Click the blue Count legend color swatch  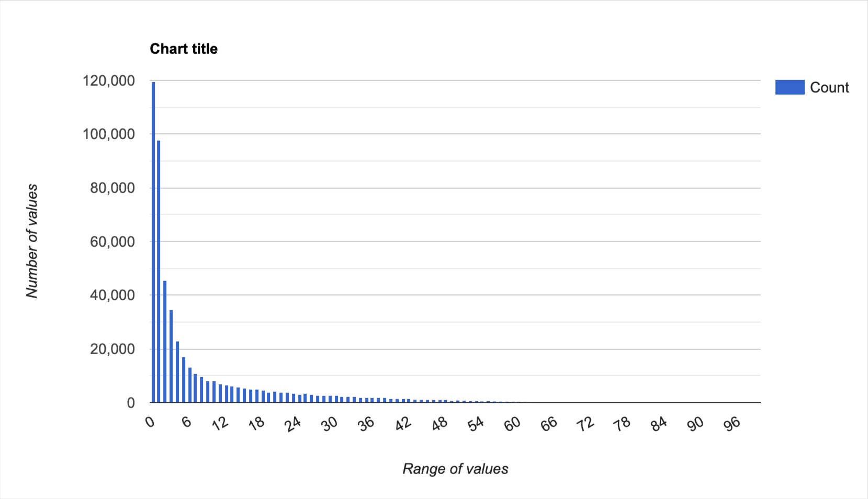coord(790,87)
